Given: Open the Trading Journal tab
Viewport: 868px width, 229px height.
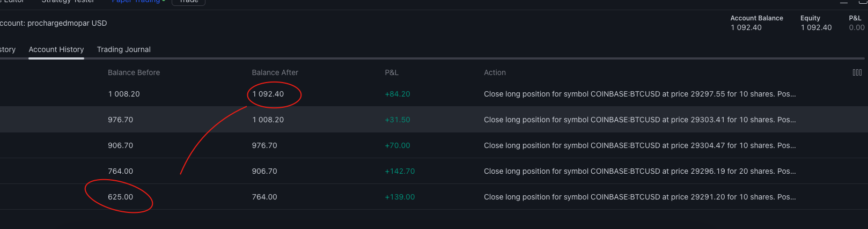Looking at the screenshot, I should (x=123, y=49).
